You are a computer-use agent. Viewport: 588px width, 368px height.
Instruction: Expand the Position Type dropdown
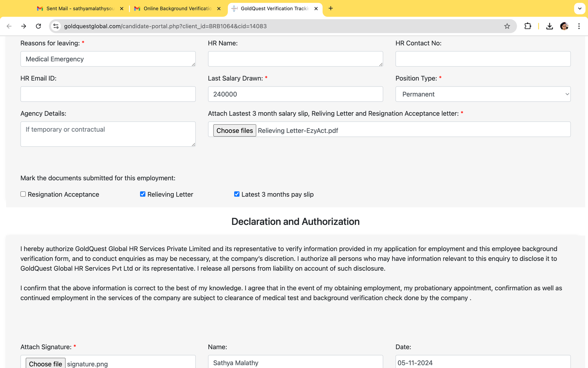[483, 94]
